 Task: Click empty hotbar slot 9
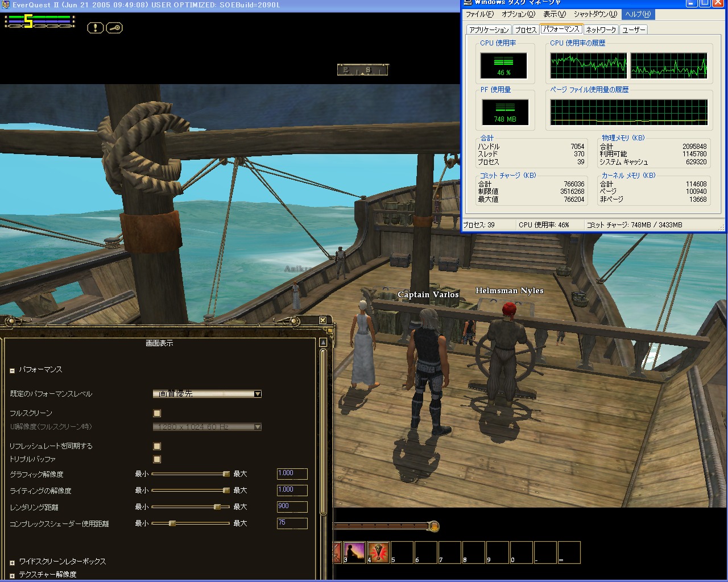pyautogui.click(x=497, y=552)
